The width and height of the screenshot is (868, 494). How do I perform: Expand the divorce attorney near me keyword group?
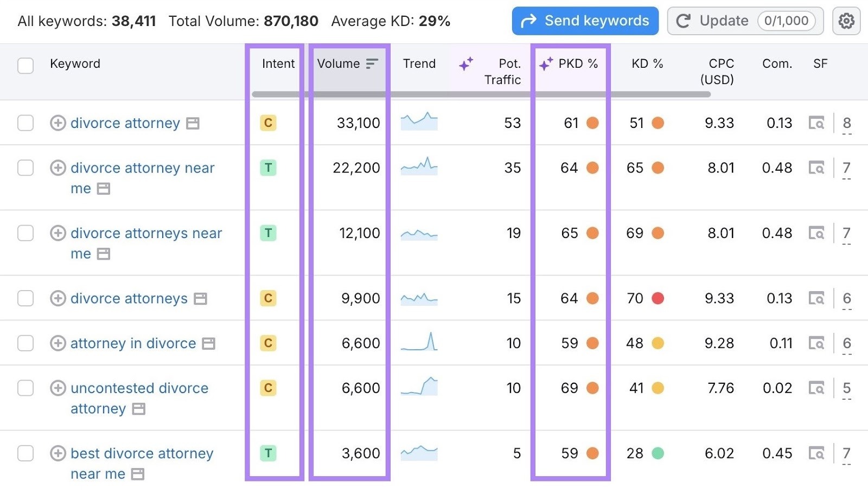(x=58, y=168)
